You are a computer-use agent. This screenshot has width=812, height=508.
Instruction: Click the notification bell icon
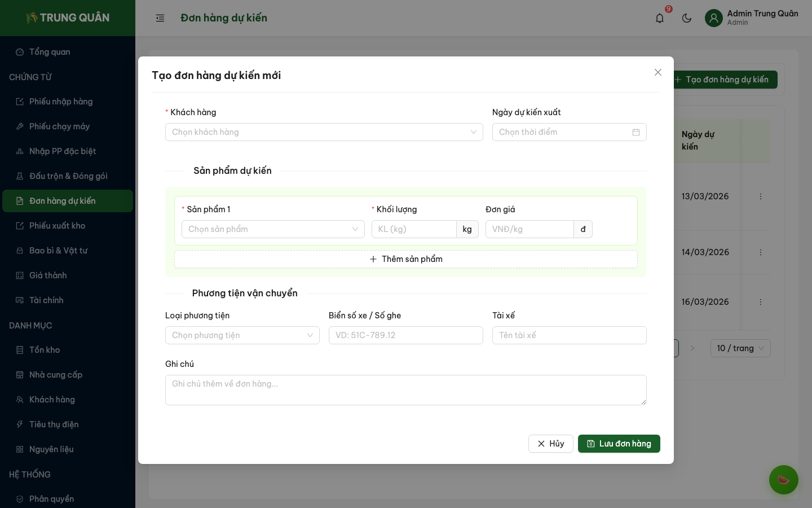click(x=660, y=18)
